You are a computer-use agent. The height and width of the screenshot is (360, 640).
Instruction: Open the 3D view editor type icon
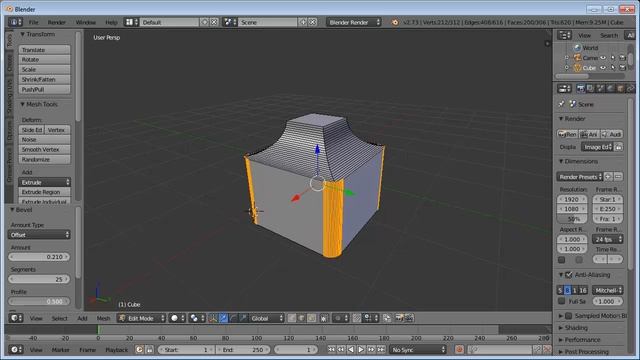click(16, 318)
